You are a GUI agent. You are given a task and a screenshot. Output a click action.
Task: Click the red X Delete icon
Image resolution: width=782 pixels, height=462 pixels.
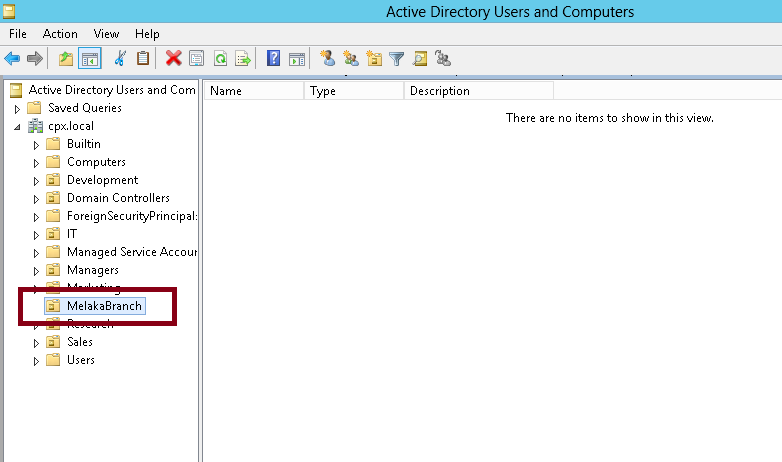[174, 58]
